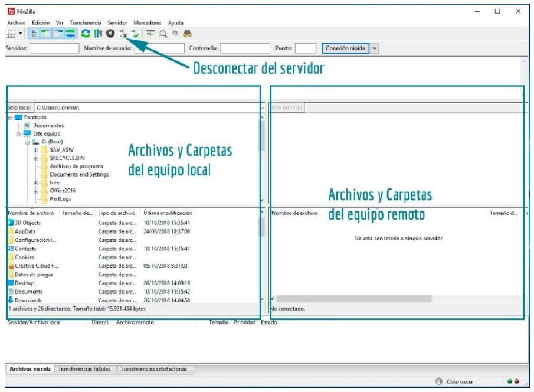Refresh the file lists with green arrows icon

pos(86,34)
